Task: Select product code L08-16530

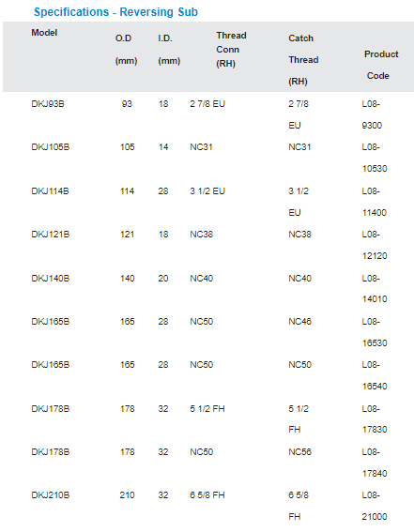Action: (x=375, y=332)
